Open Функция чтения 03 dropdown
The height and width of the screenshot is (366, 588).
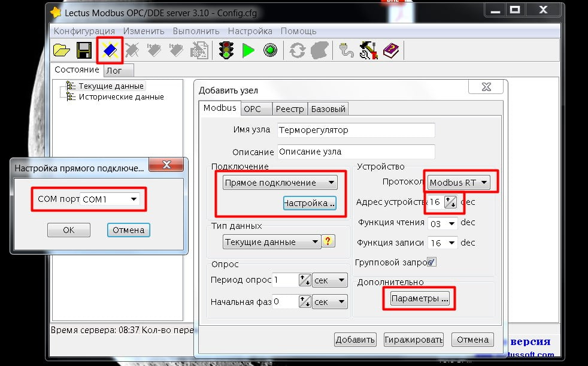click(x=443, y=224)
